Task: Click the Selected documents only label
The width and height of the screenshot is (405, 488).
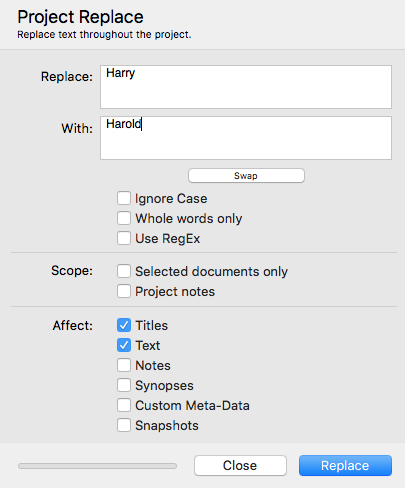Action: point(211,272)
